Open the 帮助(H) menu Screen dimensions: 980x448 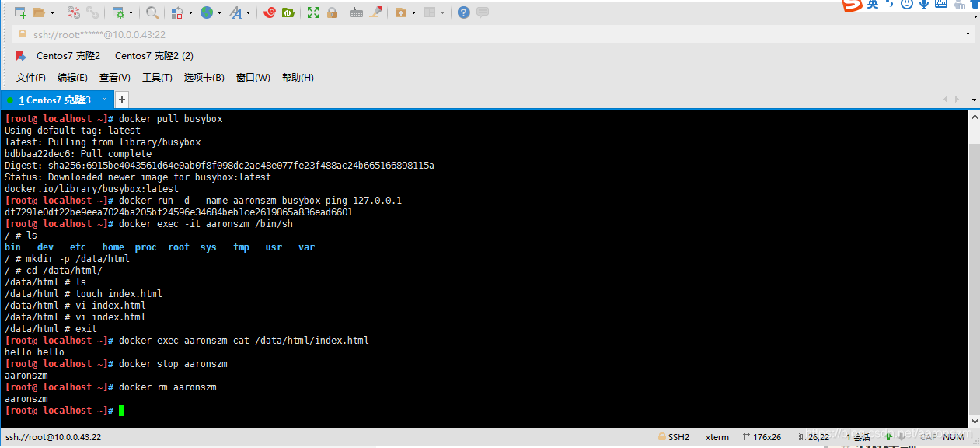click(x=298, y=78)
